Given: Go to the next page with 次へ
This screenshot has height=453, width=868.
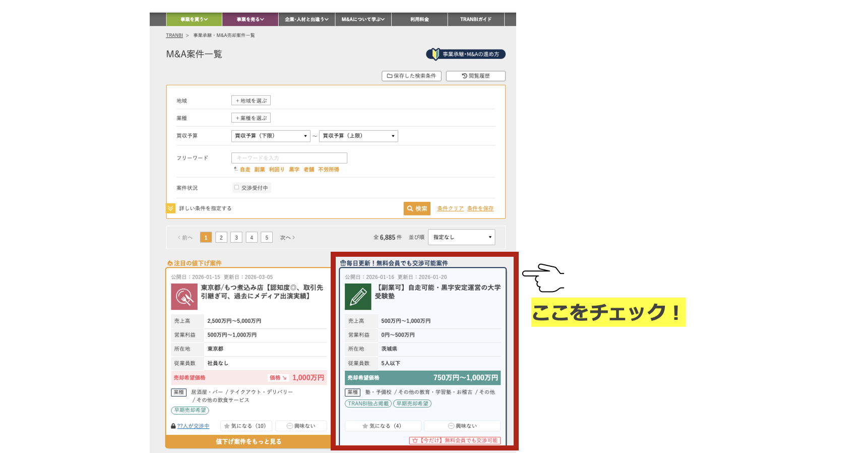Looking at the screenshot, I should tap(287, 238).
